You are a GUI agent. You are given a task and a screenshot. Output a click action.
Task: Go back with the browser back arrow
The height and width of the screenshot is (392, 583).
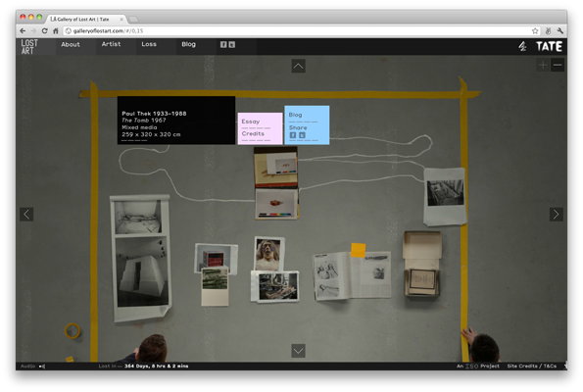(23, 30)
